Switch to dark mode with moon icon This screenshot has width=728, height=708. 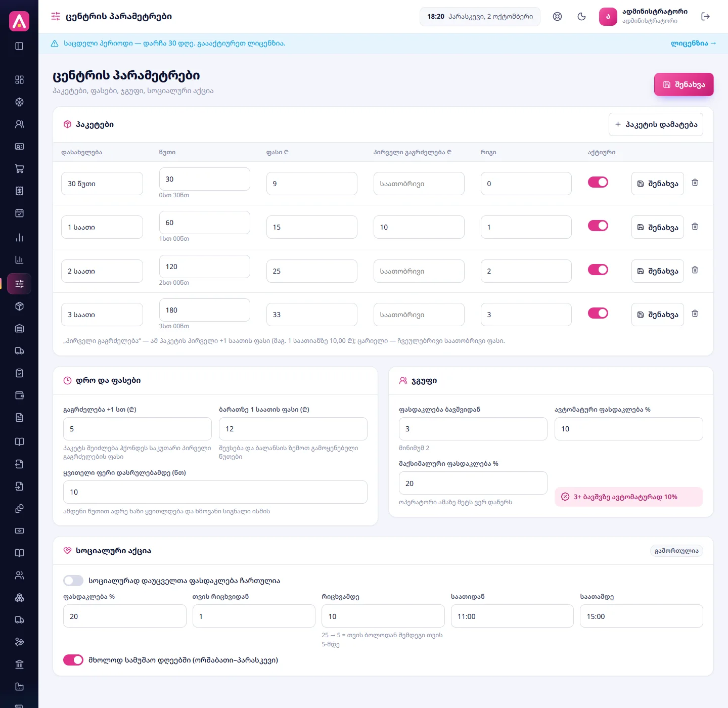point(581,16)
